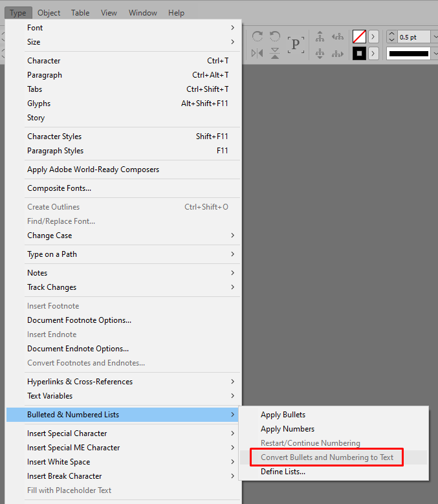
Task: Click the Restart/Continue Numbering entry
Action: [334, 443]
